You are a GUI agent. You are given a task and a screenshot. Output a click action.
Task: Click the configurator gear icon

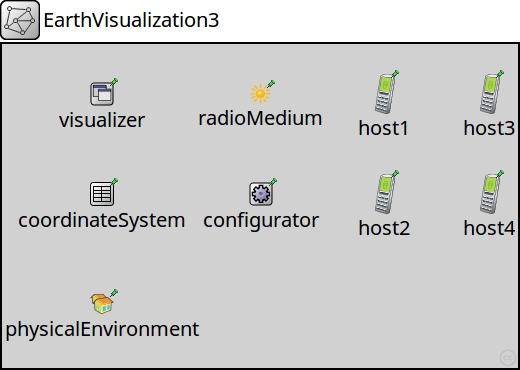click(x=261, y=194)
